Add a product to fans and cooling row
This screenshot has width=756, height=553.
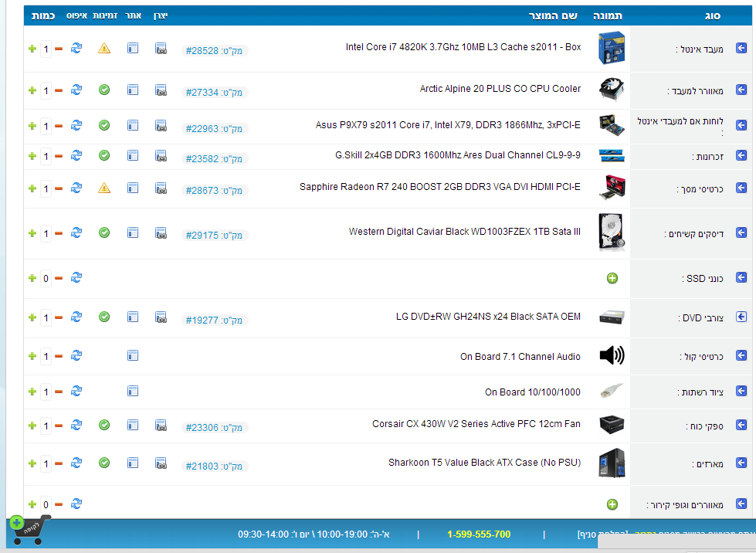pos(612,504)
